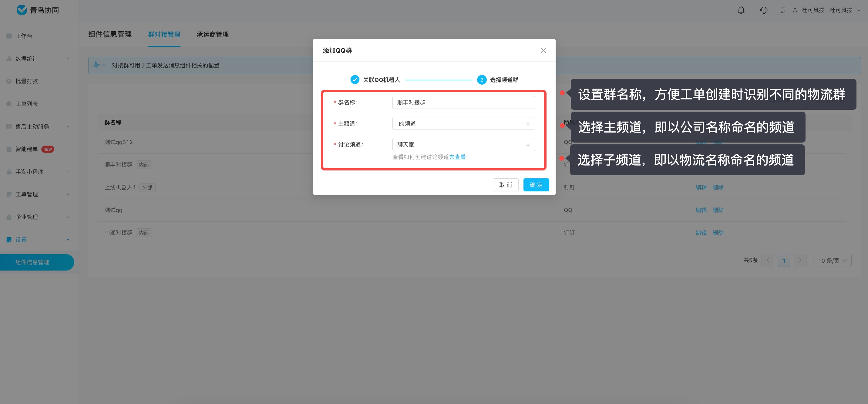
Task: Expand the 数据统计 menu chevron
Action: (x=68, y=59)
